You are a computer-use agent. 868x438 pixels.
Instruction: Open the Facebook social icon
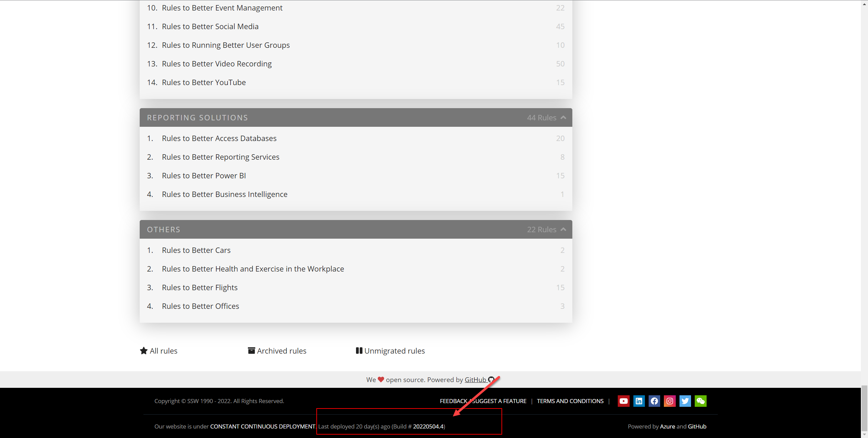654,401
